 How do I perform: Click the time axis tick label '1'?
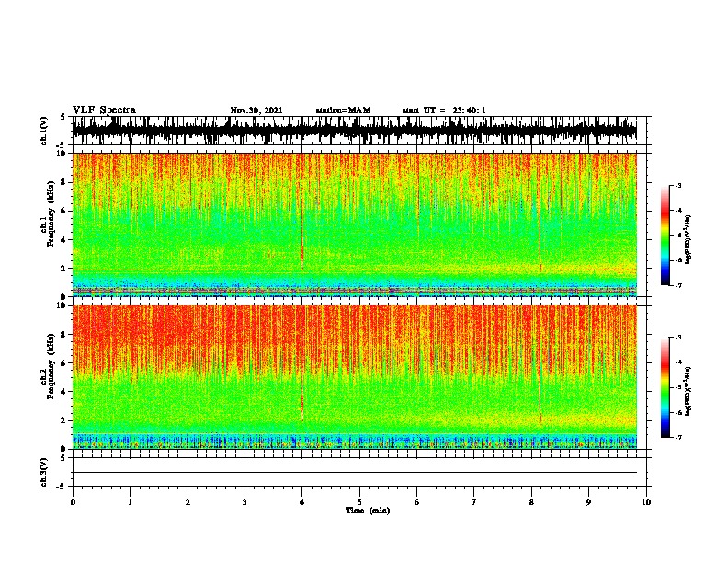[x=130, y=502]
